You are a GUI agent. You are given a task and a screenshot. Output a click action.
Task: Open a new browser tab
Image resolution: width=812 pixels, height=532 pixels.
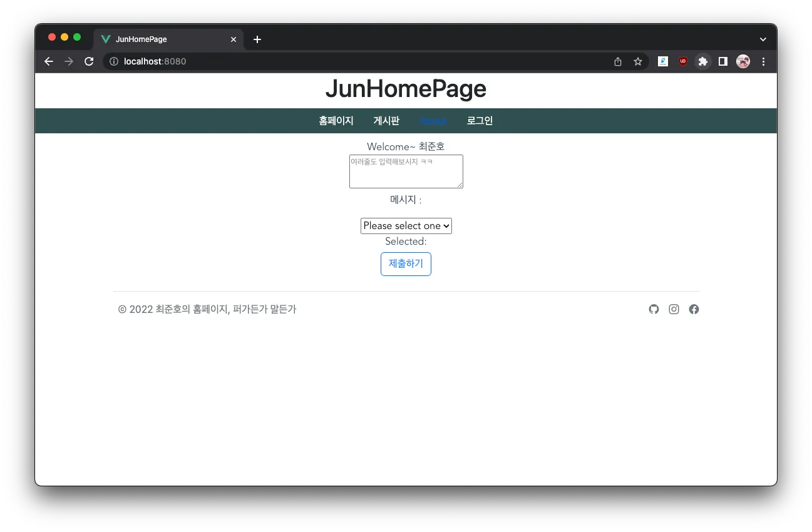tap(257, 39)
